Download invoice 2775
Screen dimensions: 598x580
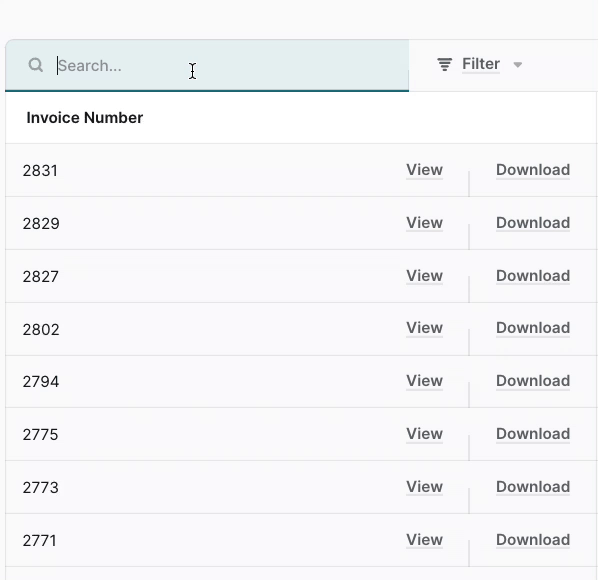[x=533, y=434]
